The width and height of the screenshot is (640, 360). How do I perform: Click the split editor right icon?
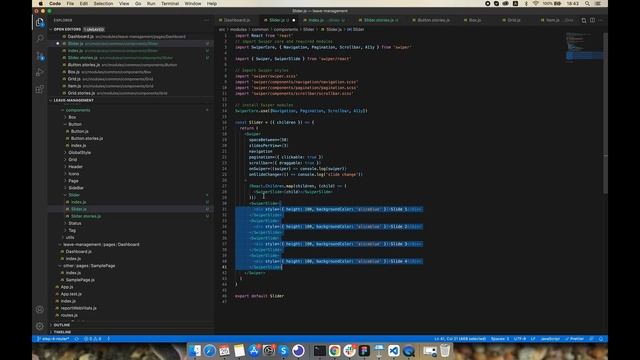pyautogui.click(x=592, y=20)
